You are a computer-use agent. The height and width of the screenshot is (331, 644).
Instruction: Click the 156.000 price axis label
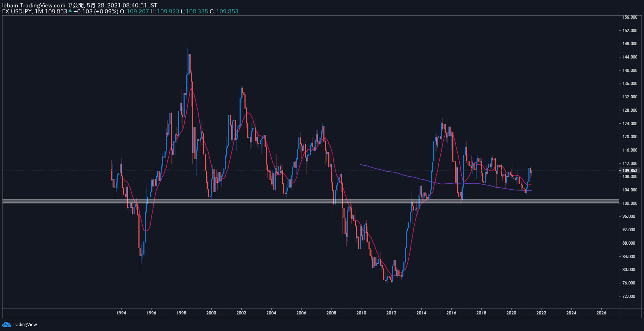(630, 17)
